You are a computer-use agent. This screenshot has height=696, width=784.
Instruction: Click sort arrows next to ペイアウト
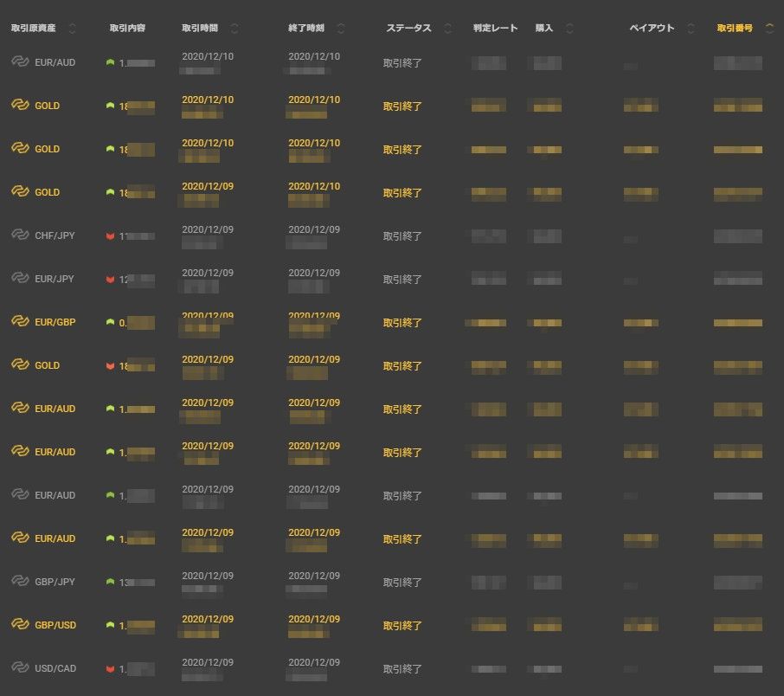coord(691,29)
